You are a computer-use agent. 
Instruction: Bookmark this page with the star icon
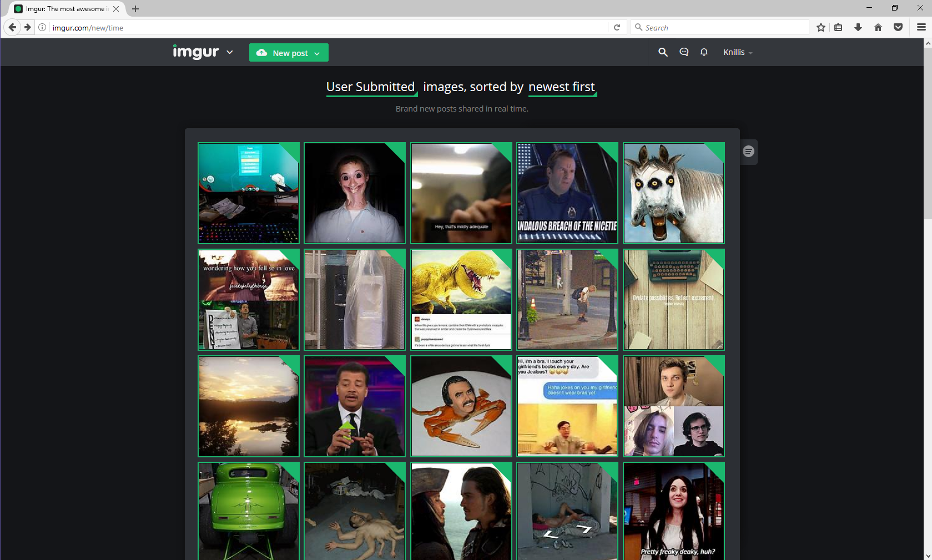coord(821,27)
